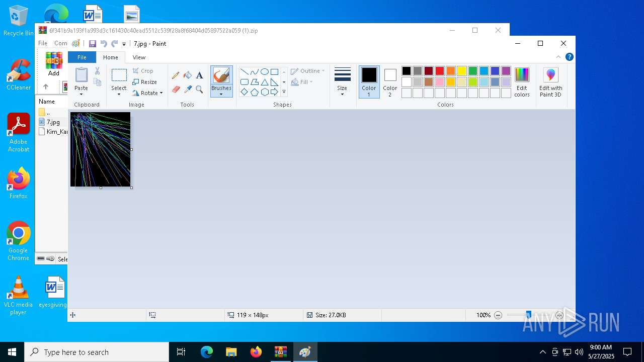The image size is (644, 362).
Task: Click the Paste clipboard icon
Action: point(81,75)
